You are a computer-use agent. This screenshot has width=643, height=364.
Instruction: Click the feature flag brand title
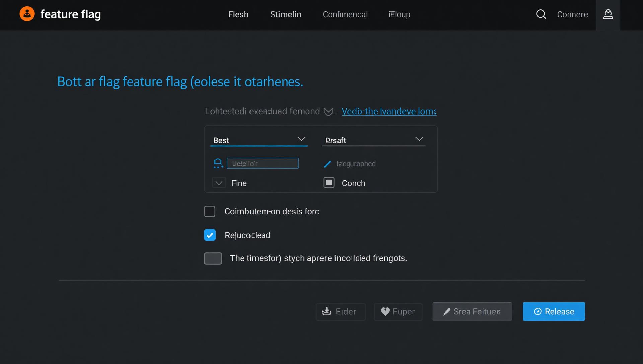[x=70, y=14]
